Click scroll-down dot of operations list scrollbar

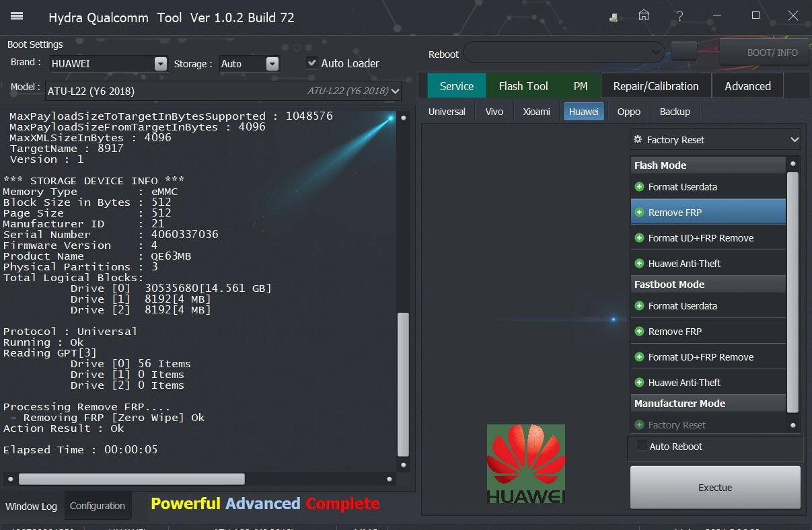(792, 425)
